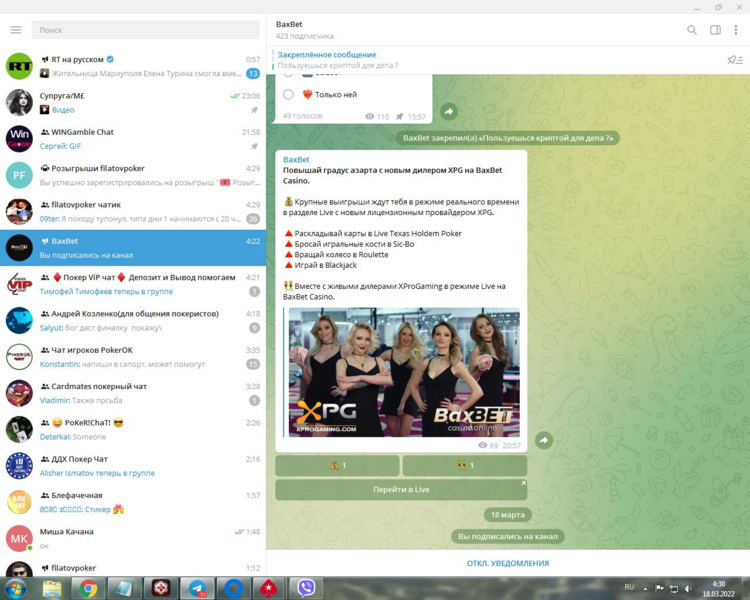Open search in the BaxBet channel
Image resolution: width=750 pixels, height=600 pixels.
point(692,30)
